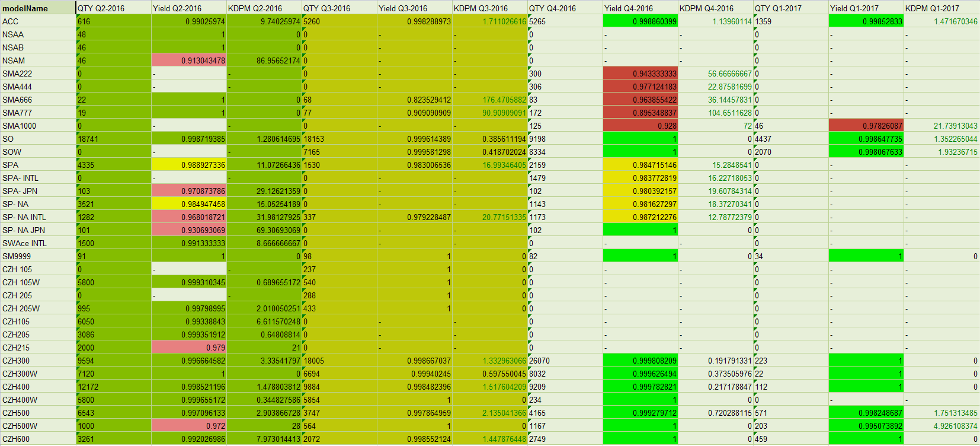The height and width of the screenshot is (446, 980).
Task: Select the cell with value 176.4705882
Action: [490, 100]
